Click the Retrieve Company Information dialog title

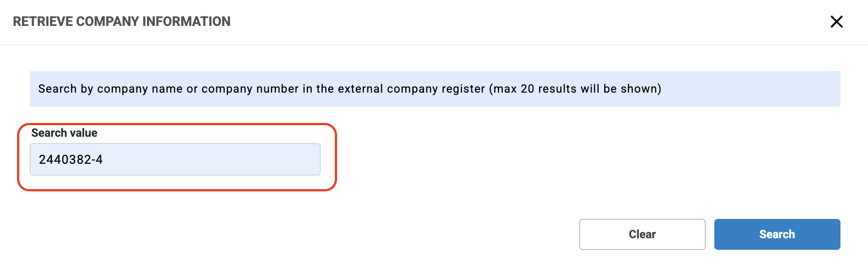pos(122,22)
